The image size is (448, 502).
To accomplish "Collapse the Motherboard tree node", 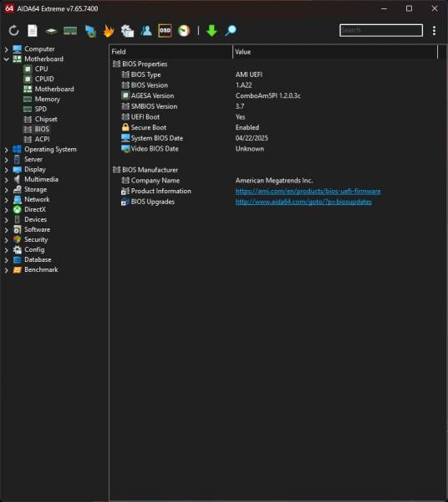I will pos(6,59).
